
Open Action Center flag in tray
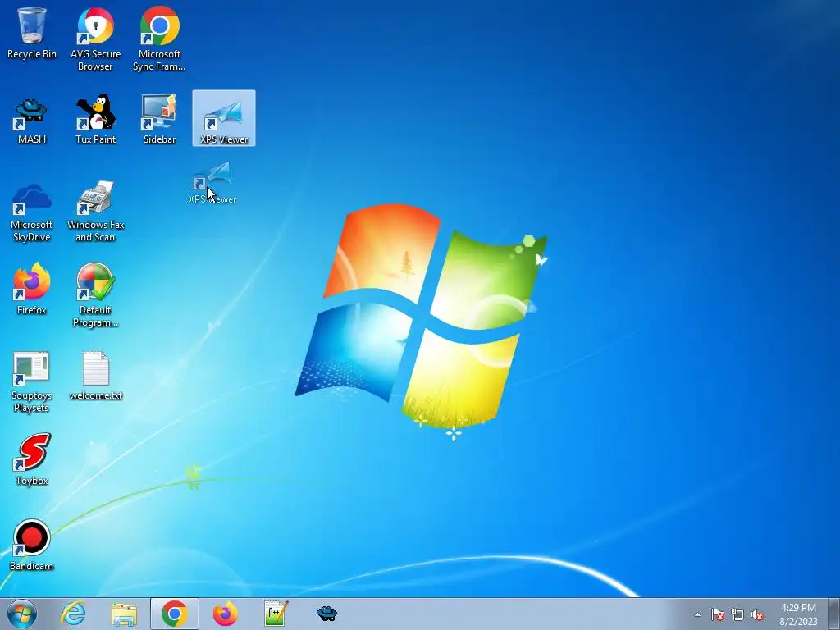click(x=718, y=614)
